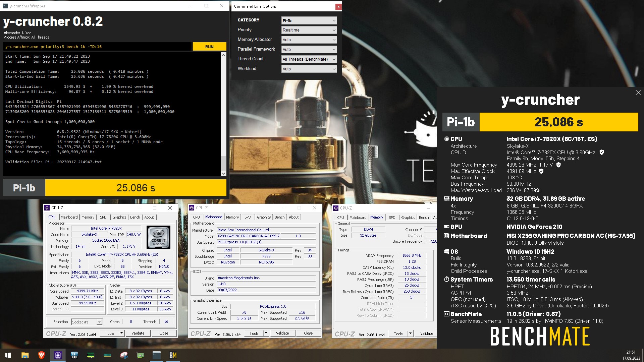The height and width of the screenshot is (362, 644).
Task: Open About tab in CPU-Z Mainboard window
Action: click(x=294, y=217)
